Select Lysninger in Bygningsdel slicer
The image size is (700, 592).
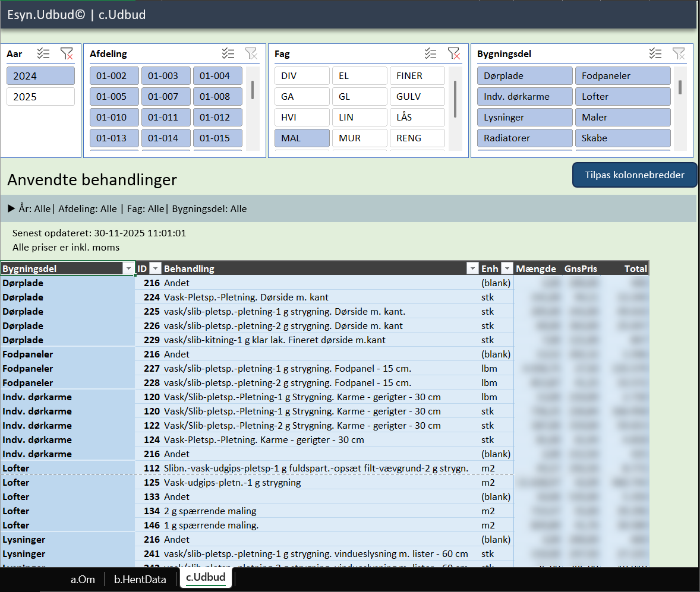pos(525,118)
